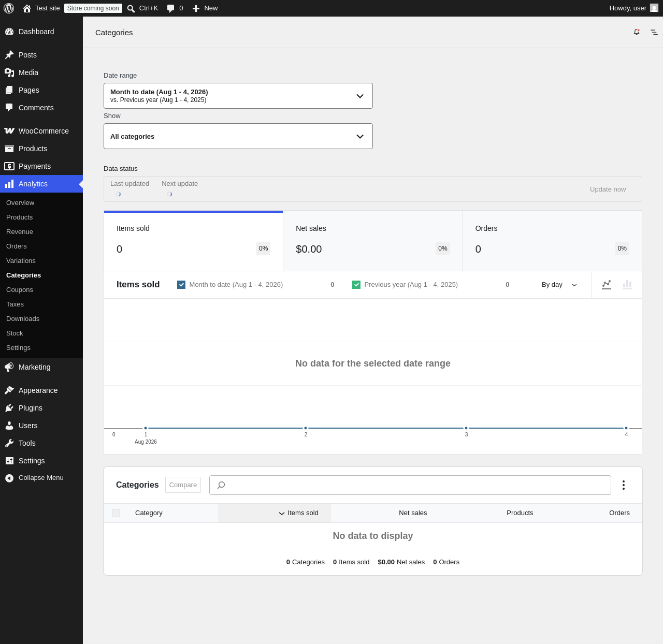Open the comments bubble in admin bar

(x=171, y=8)
